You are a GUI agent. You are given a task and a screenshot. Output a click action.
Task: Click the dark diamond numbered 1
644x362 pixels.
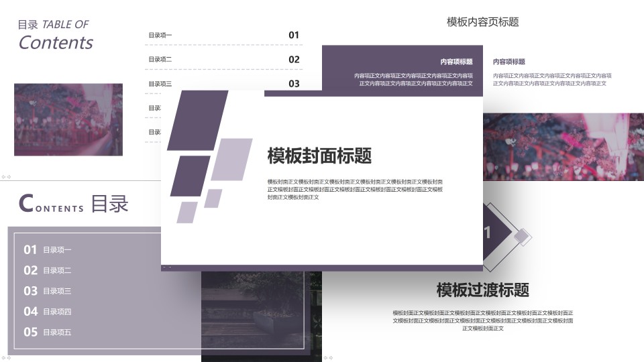496,233
